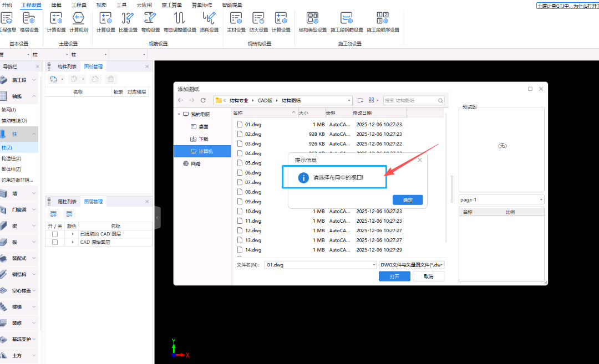Click search magnifier in 搜索 box
The width and height of the screenshot is (599, 364).
[440, 101]
